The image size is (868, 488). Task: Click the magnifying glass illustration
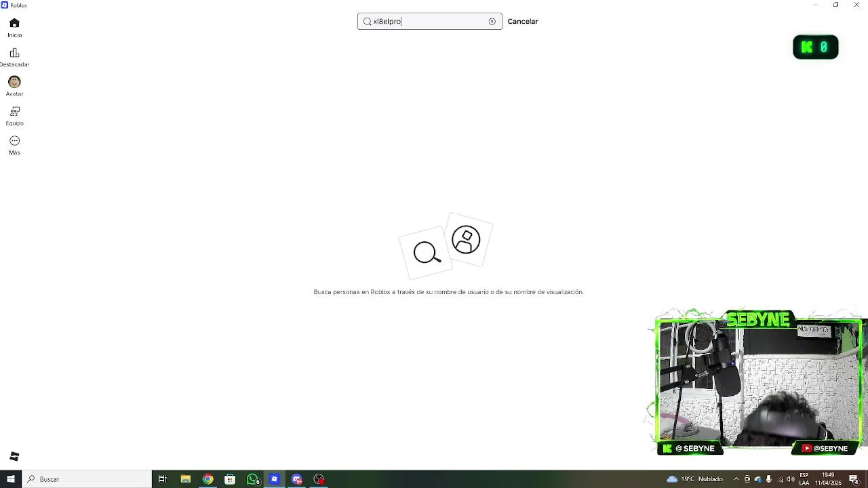[x=427, y=253]
